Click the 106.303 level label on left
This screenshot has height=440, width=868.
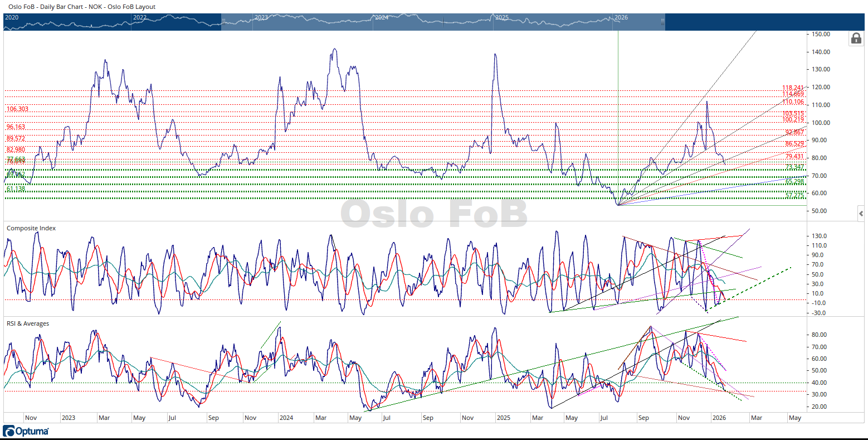click(x=17, y=109)
